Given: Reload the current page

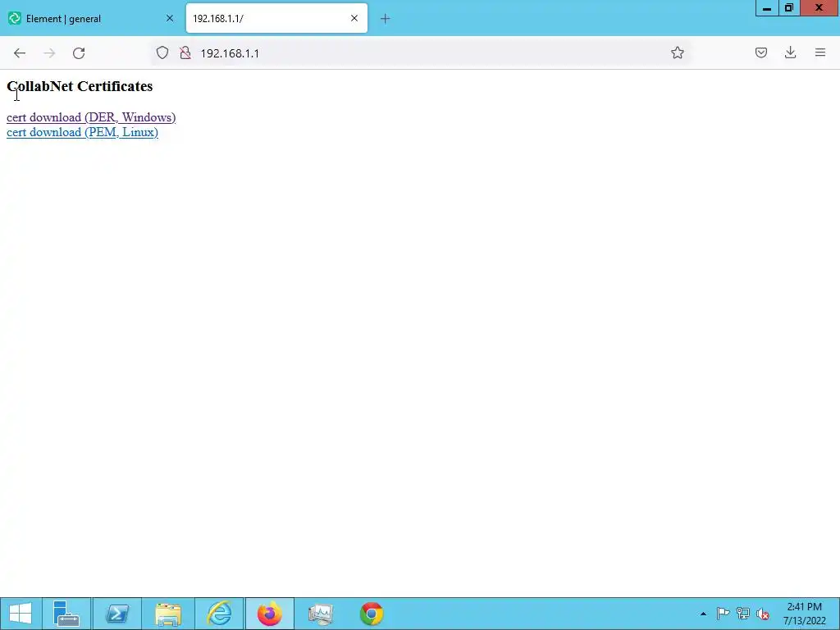Looking at the screenshot, I should click(x=79, y=53).
